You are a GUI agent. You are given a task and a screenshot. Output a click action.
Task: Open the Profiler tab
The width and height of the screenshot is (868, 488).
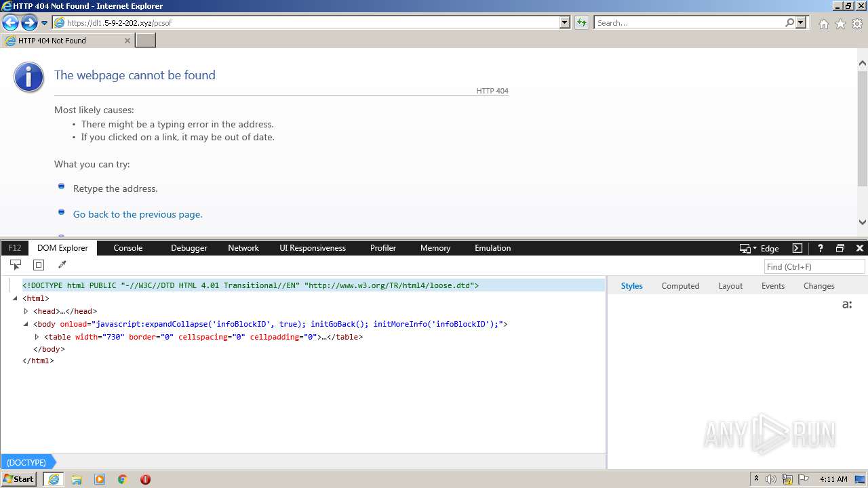click(x=383, y=248)
